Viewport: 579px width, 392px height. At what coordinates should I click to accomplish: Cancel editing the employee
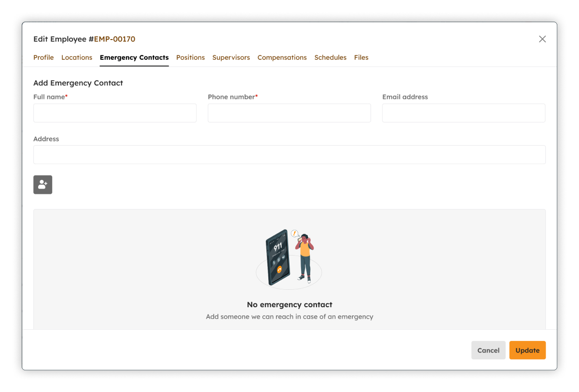pos(488,351)
